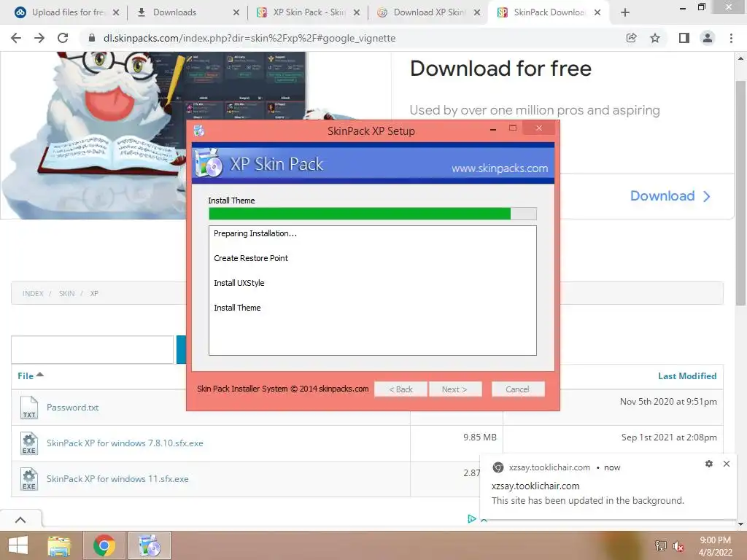The width and height of the screenshot is (747, 560).
Task: Bookmark this page with the star icon
Action: 655,38
